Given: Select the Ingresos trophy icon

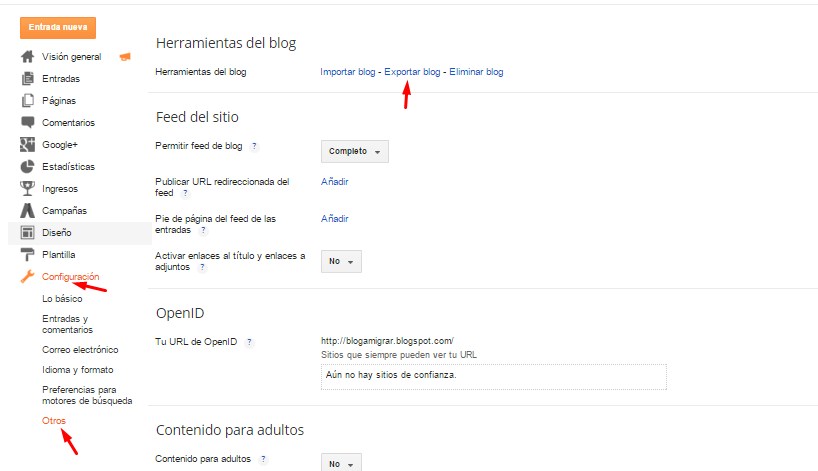Looking at the screenshot, I should pyautogui.click(x=28, y=188).
